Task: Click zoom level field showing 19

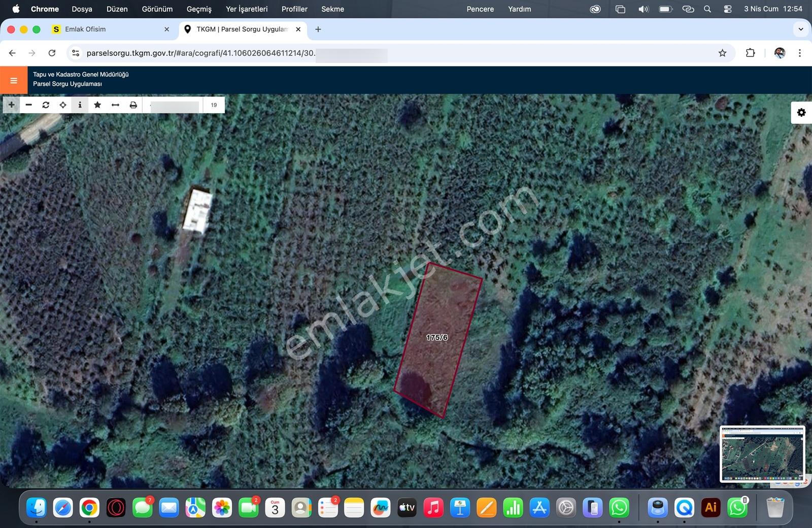Action: (214, 105)
